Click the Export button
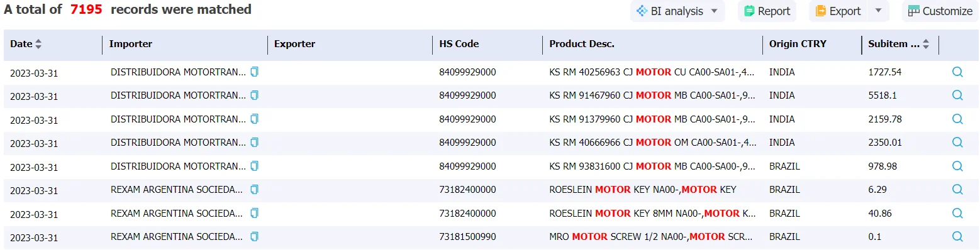 (x=838, y=11)
